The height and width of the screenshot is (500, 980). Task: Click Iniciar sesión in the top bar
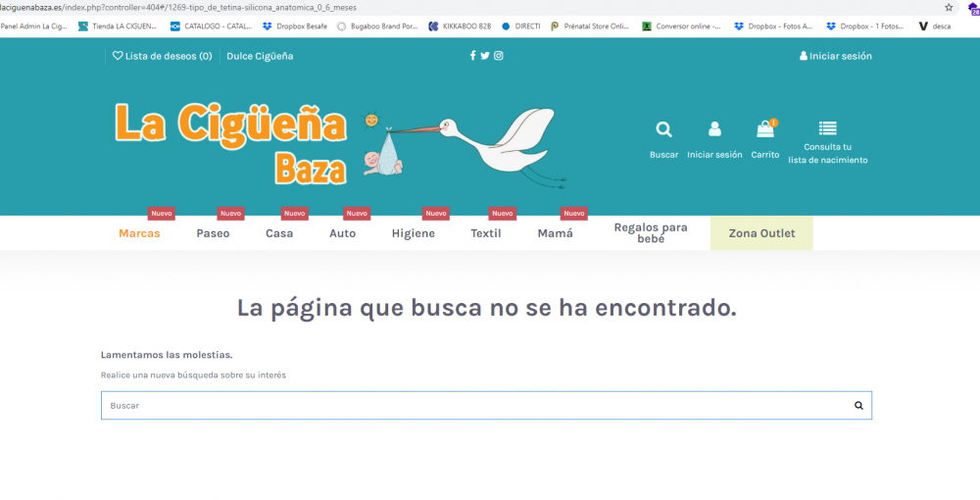(x=836, y=56)
